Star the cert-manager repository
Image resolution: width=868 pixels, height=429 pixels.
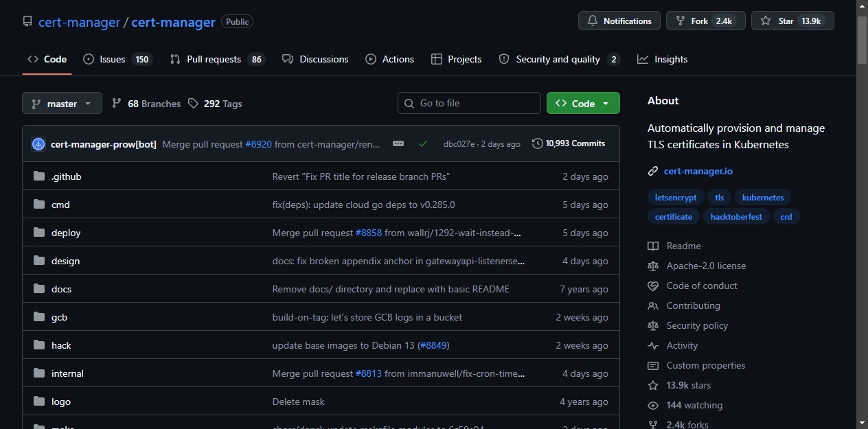click(792, 21)
